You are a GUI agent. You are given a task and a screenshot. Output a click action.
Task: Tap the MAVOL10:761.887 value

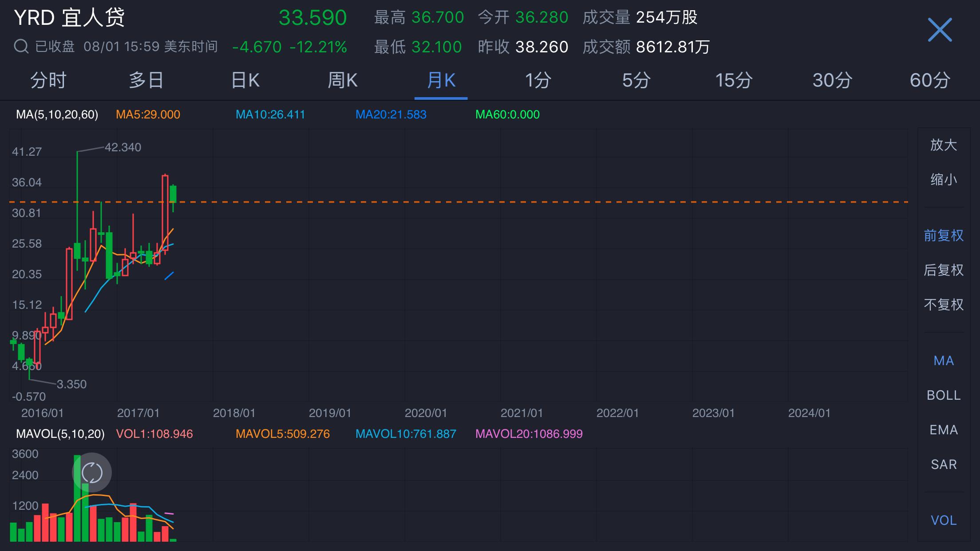click(x=406, y=434)
